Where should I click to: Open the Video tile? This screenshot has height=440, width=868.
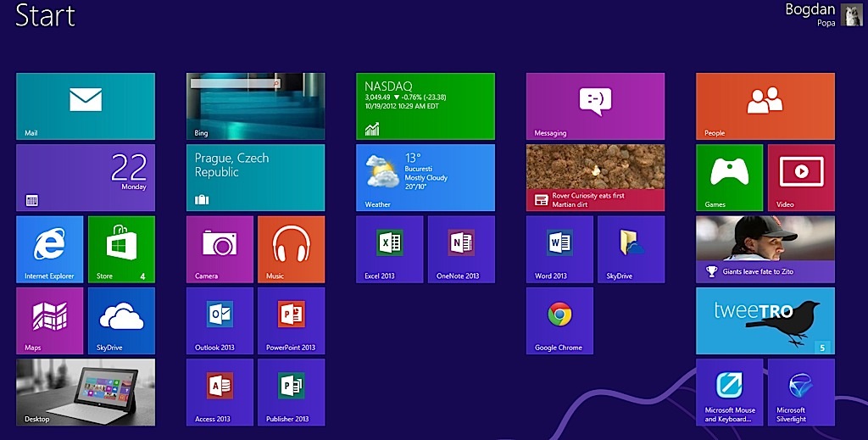(x=802, y=178)
